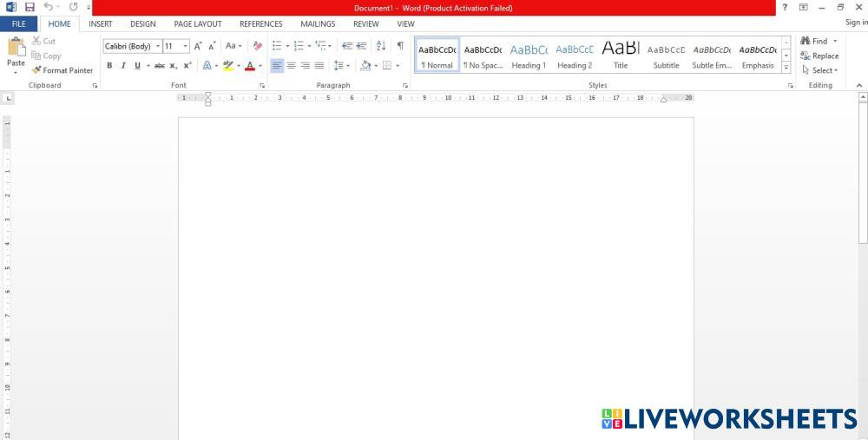
Task: Click the Clear All Formatting icon
Action: coord(257,46)
